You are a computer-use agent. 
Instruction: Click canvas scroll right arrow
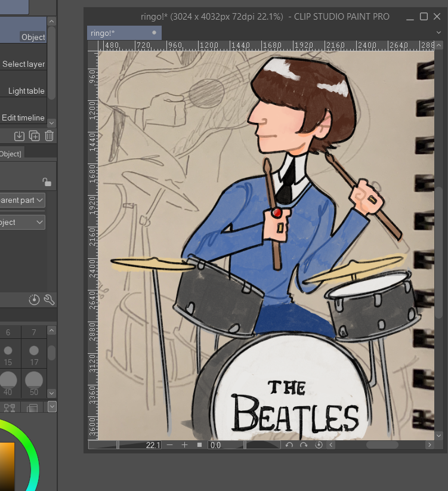point(430,444)
